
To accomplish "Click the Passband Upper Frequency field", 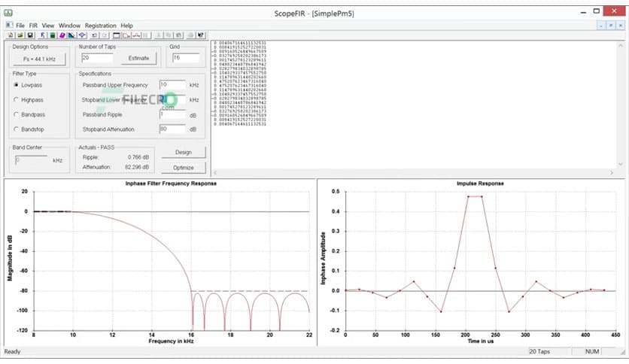I will (172, 85).
